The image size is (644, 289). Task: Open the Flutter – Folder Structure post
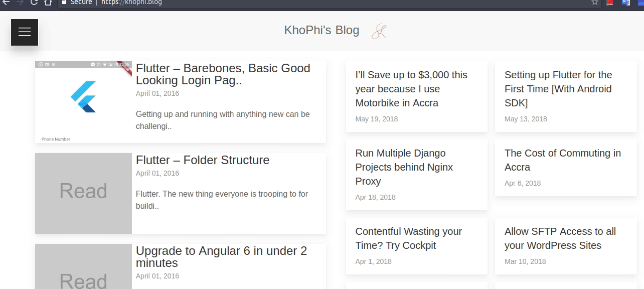[203, 160]
